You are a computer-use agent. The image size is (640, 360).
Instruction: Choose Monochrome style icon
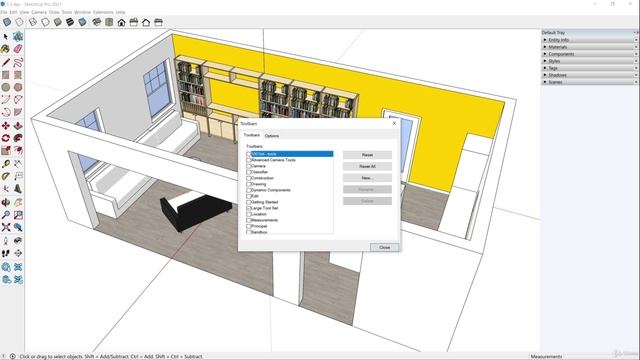82,22
